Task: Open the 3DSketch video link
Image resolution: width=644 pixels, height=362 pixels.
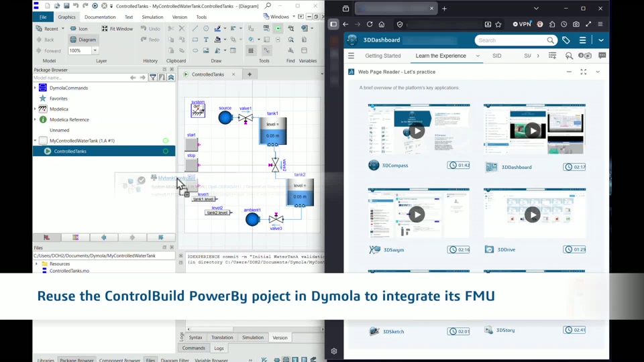Action: 393,331
